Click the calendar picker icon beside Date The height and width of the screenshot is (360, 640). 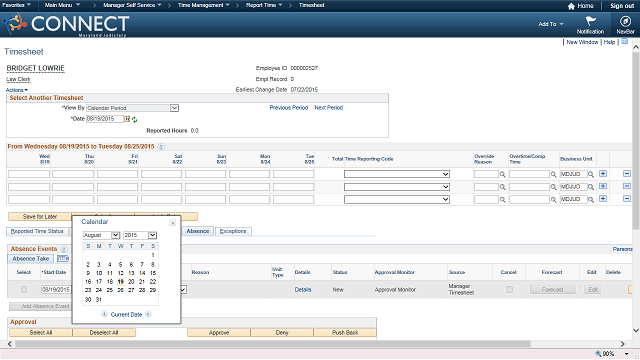[x=127, y=119]
